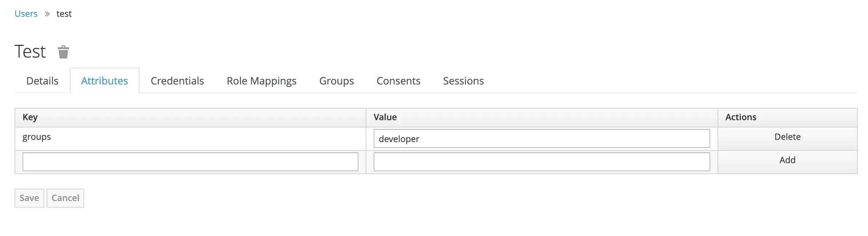Click the empty new Value input field
This screenshot has height=236, width=868.
[x=542, y=162]
